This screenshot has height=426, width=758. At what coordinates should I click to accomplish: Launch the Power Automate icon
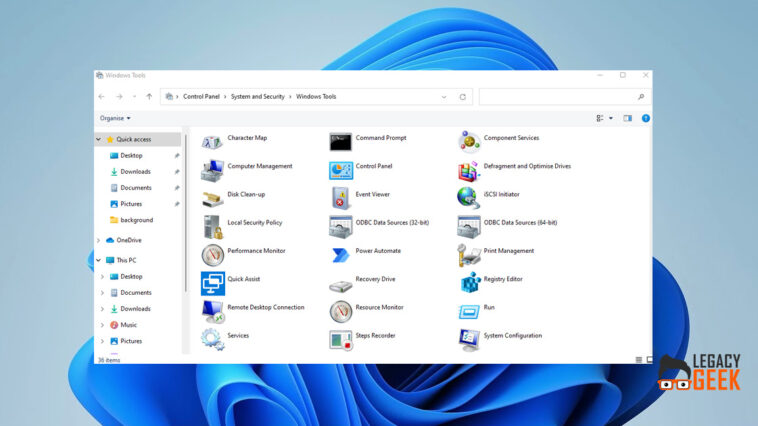pyautogui.click(x=340, y=255)
